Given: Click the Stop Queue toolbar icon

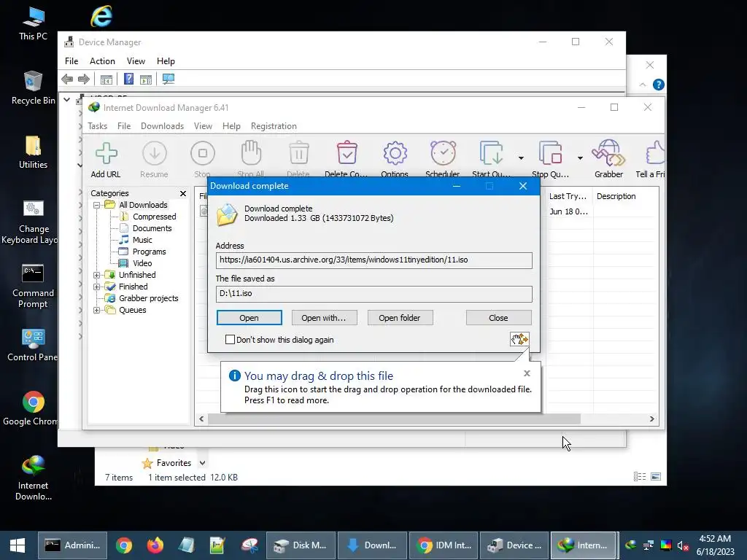Looking at the screenshot, I should 550,153.
